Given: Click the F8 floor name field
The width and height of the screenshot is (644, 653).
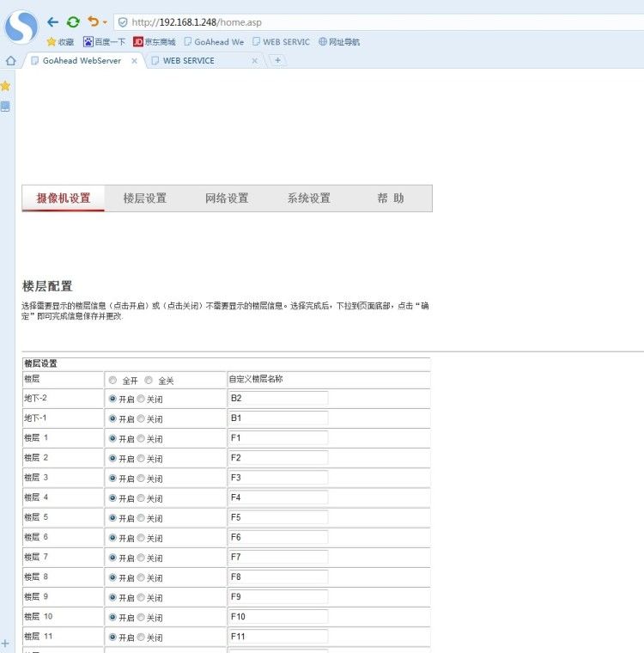Looking at the screenshot, I should [278, 577].
